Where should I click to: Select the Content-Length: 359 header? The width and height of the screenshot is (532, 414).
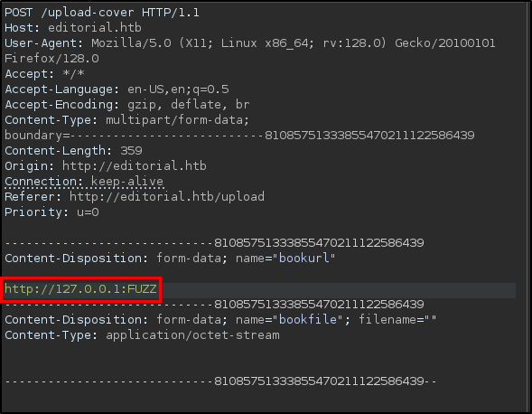73,150
